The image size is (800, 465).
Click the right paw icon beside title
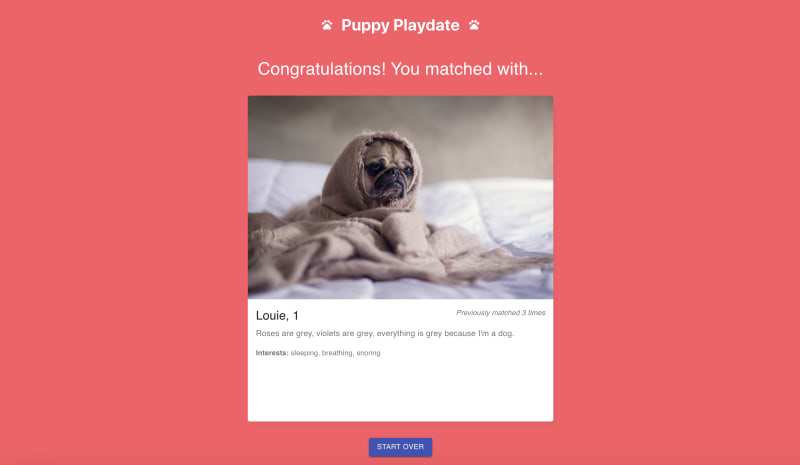(474, 25)
